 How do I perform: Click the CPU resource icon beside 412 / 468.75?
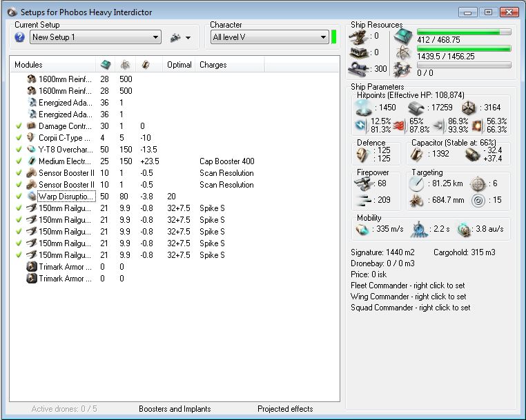pyautogui.click(x=403, y=36)
